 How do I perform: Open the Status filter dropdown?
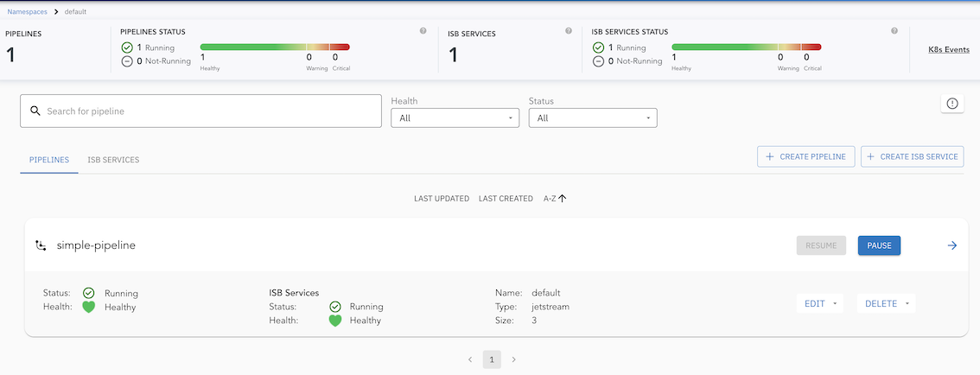tap(593, 118)
